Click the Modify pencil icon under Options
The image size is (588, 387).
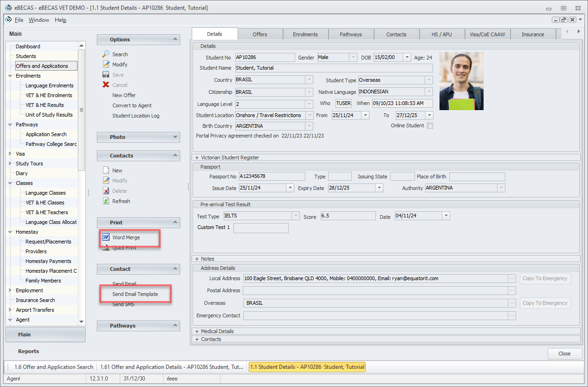click(x=106, y=65)
